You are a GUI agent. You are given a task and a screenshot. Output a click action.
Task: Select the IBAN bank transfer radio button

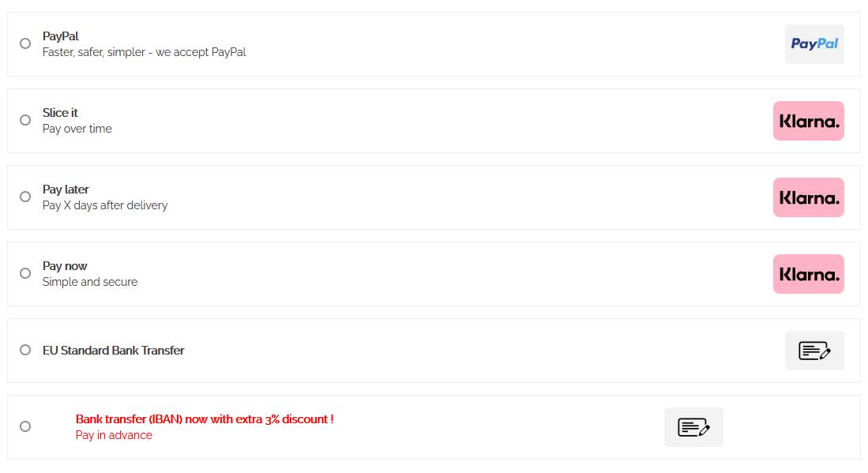25,426
